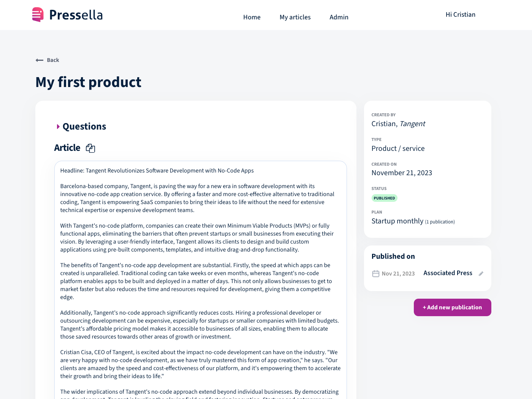
Task: Go to My articles
Action: point(295,17)
